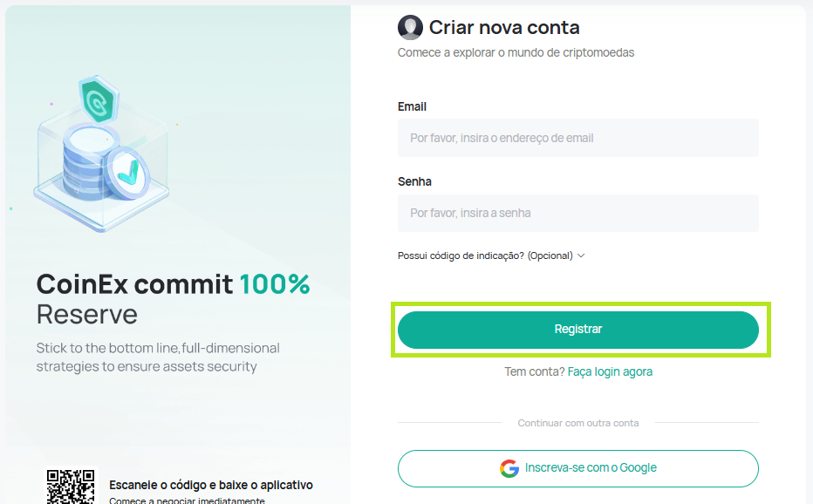Click the coin with checkmark illustration
Viewport: 813px width, 504px height.
[127, 174]
